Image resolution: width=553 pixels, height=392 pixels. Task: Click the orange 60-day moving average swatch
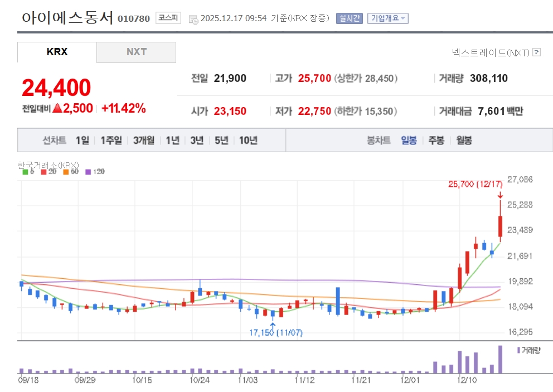pyautogui.click(x=66, y=172)
